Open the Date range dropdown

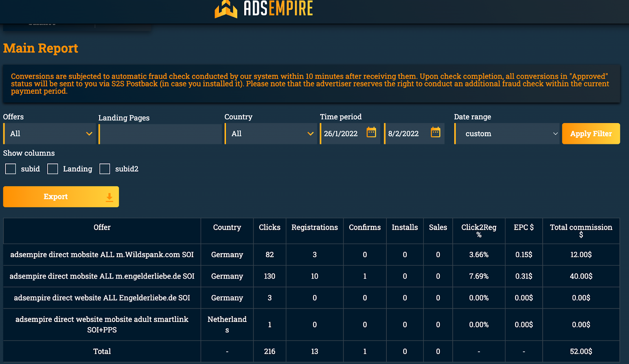pyautogui.click(x=507, y=134)
